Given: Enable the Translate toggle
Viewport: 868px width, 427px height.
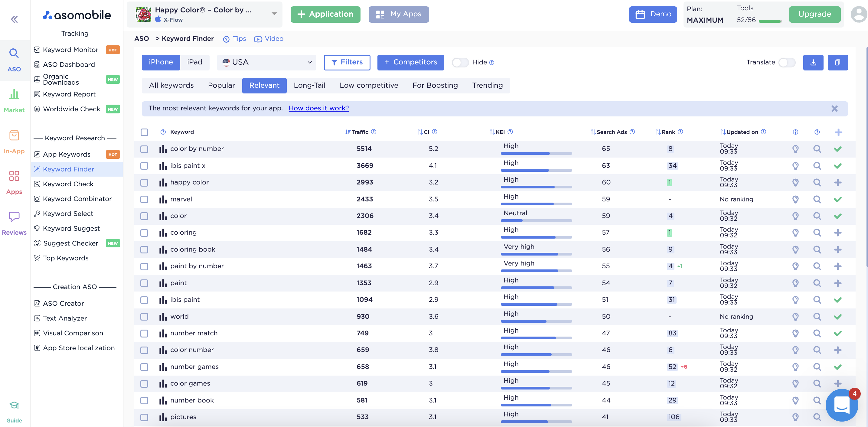Looking at the screenshot, I should (x=787, y=62).
